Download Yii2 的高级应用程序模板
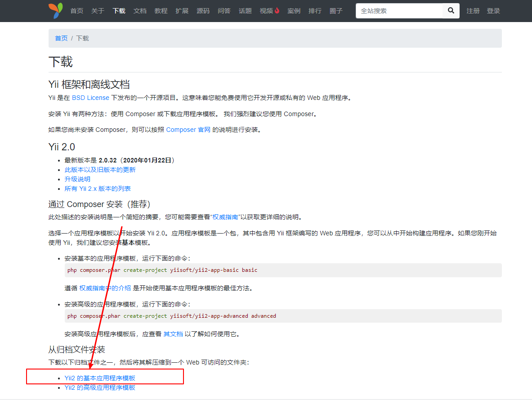The width and height of the screenshot is (532, 401). pyautogui.click(x=100, y=388)
